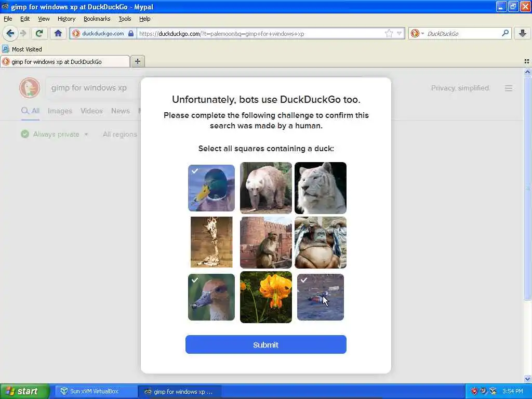Select the orangutan square
The width and height of the screenshot is (532, 399).
click(321, 243)
